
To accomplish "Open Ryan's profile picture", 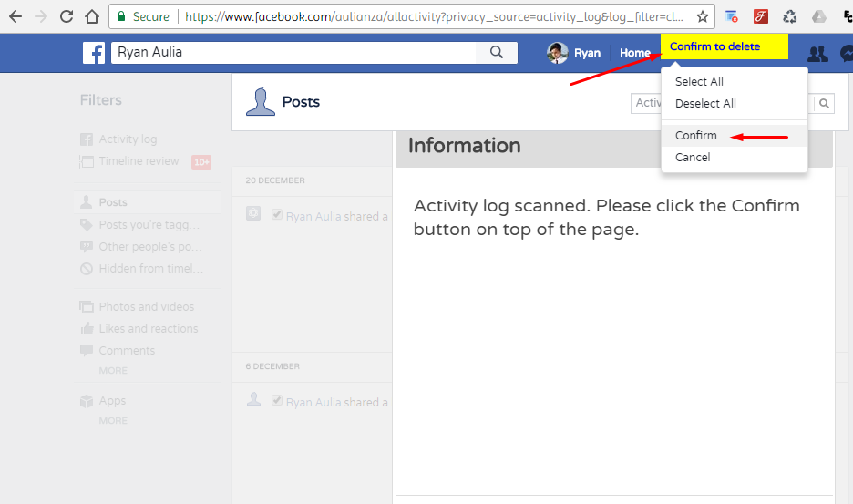I will point(557,53).
